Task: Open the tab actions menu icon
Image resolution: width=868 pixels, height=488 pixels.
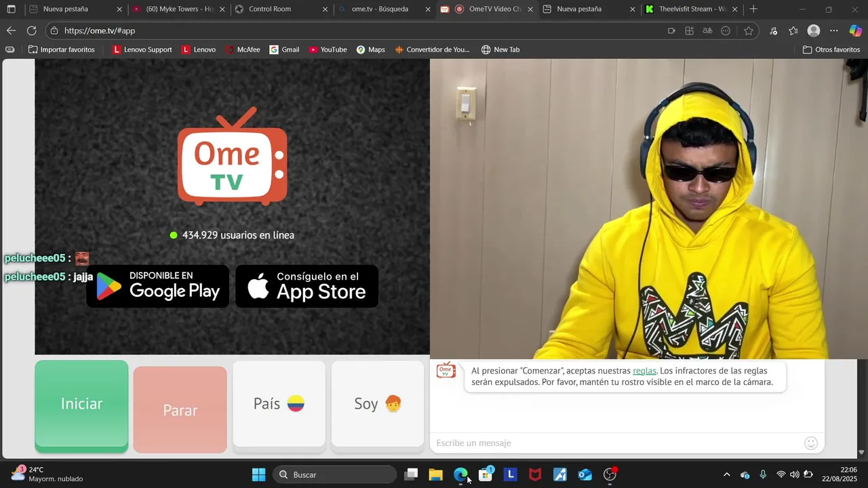Action: (11, 9)
